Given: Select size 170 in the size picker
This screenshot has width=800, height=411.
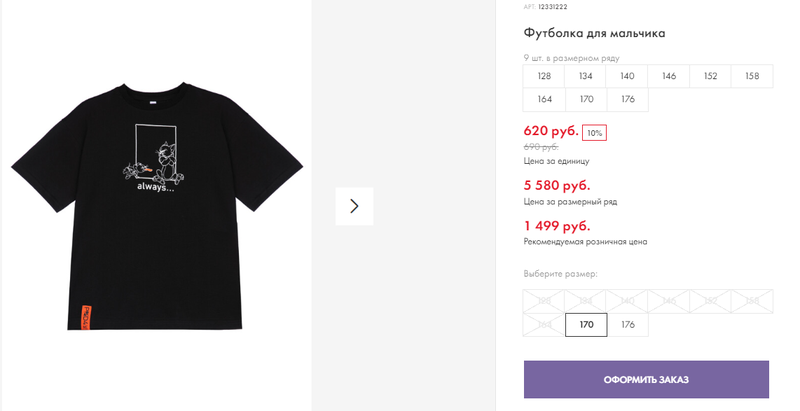Looking at the screenshot, I should 586,324.
